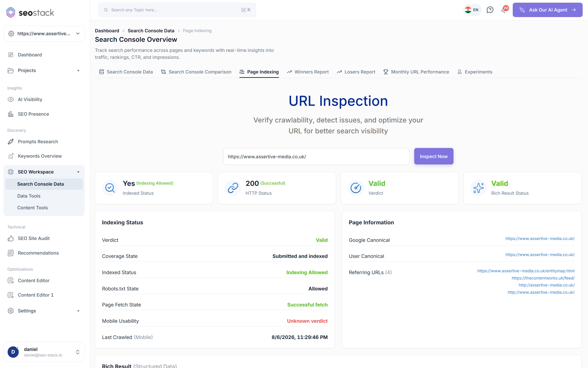
Task: Open the Losers Report tab
Action: click(356, 72)
